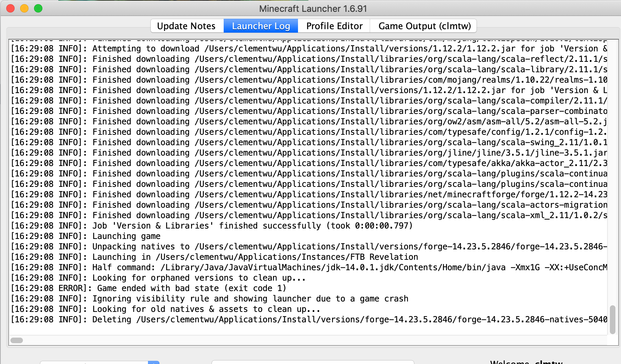Click the log line for asm-all-5.2 download
Screen dimensions: 621x364
[x=309, y=122]
